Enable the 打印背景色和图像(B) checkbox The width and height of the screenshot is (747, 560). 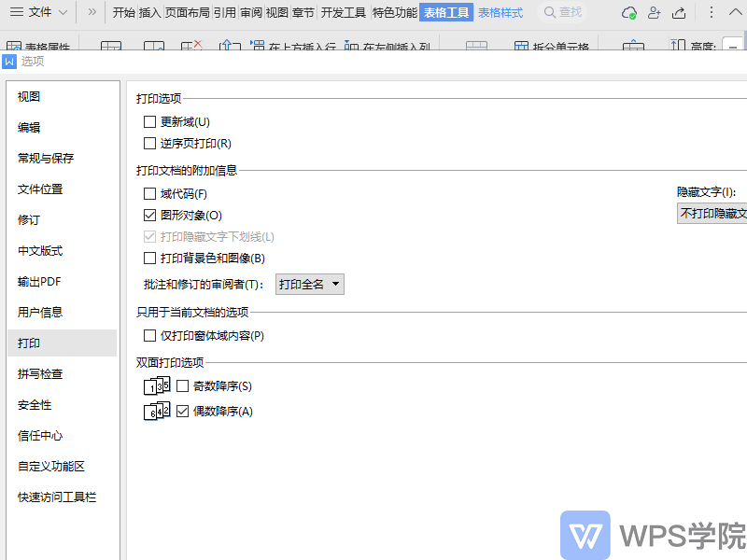149,259
